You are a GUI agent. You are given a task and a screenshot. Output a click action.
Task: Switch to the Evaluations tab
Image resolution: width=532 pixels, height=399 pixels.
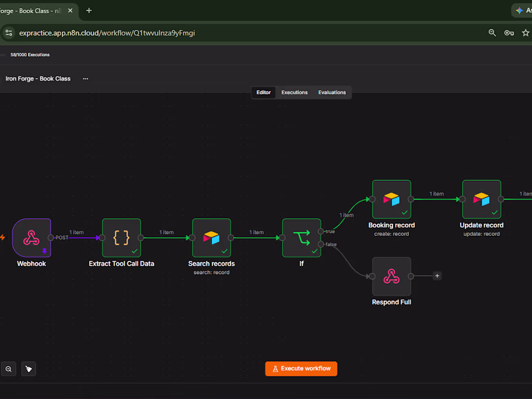(332, 93)
